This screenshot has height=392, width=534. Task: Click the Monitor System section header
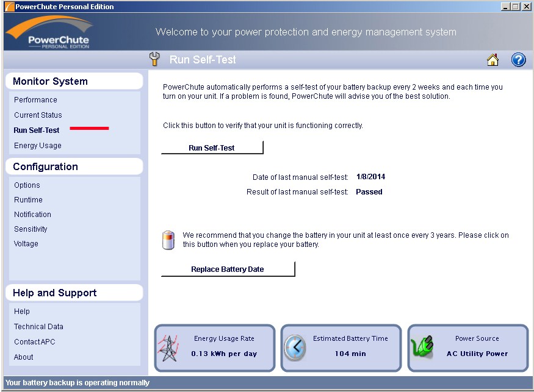(74, 81)
